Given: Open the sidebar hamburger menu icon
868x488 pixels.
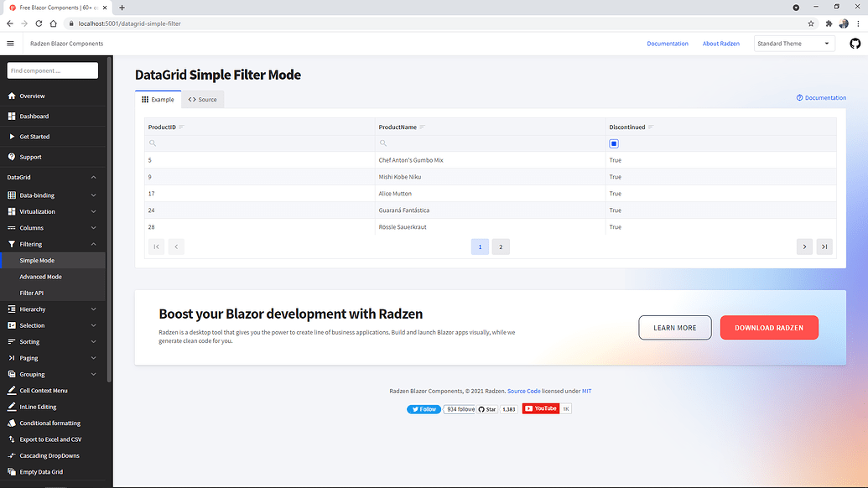Looking at the screenshot, I should tap(11, 43).
